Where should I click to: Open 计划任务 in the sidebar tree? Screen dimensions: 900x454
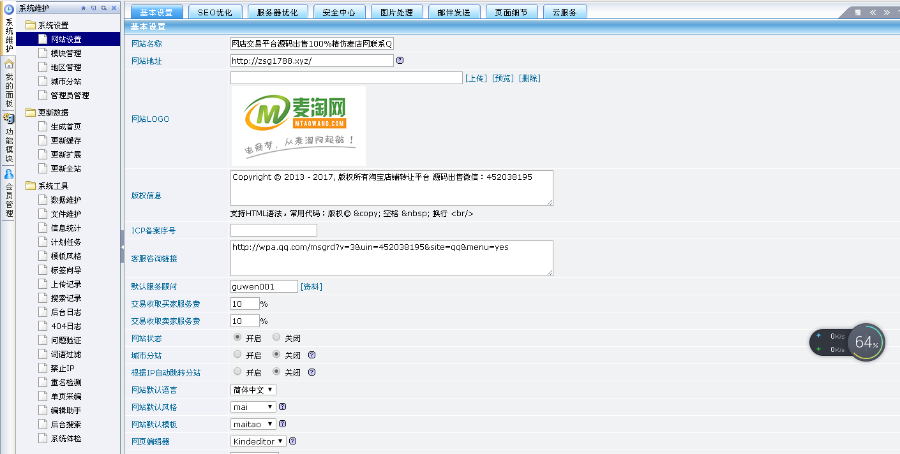pyautogui.click(x=66, y=242)
